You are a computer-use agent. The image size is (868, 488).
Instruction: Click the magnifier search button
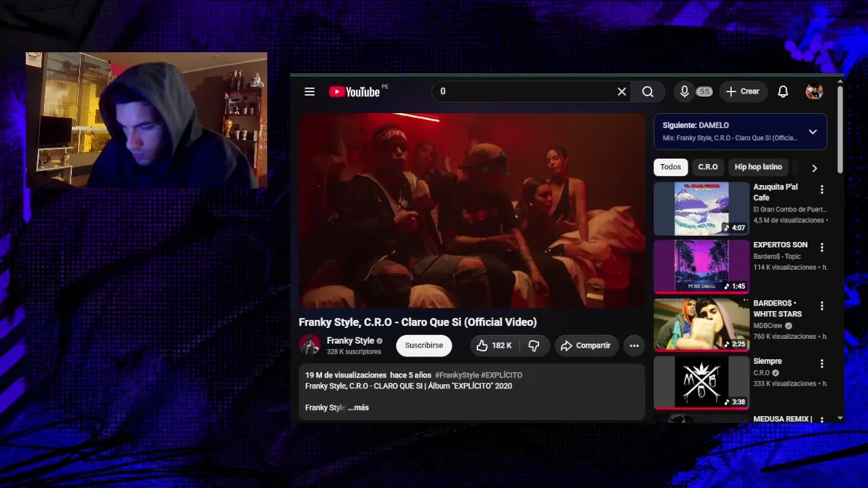[648, 91]
